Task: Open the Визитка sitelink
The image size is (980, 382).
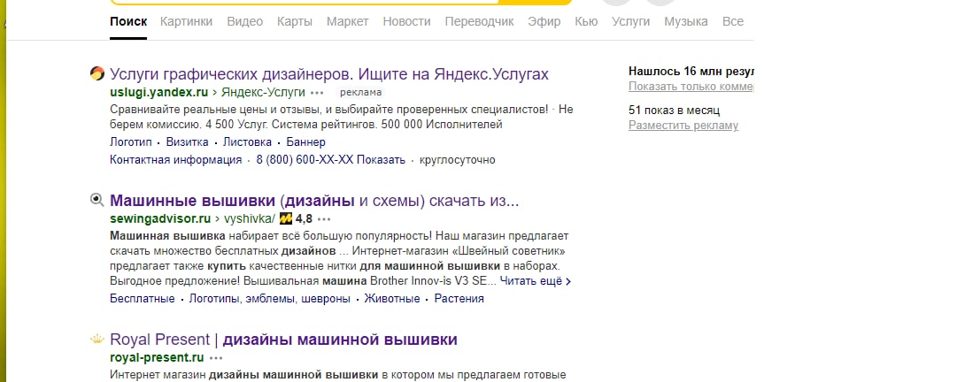Action: pos(187,142)
